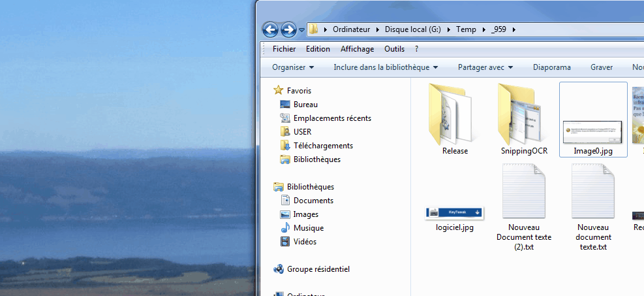This screenshot has height=296, width=644.
Task: Open the recent locations dropdown arrow
Action: pyautogui.click(x=302, y=30)
